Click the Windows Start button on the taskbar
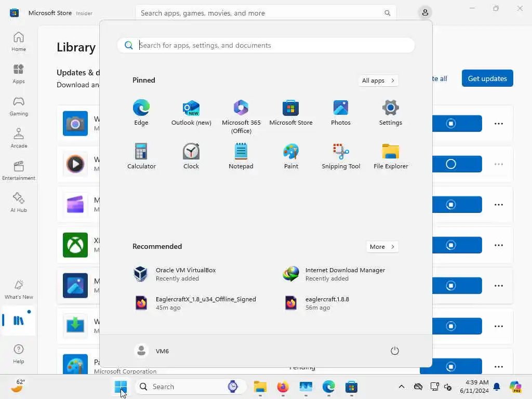Image resolution: width=532 pixels, height=399 pixels. (121, 387)
